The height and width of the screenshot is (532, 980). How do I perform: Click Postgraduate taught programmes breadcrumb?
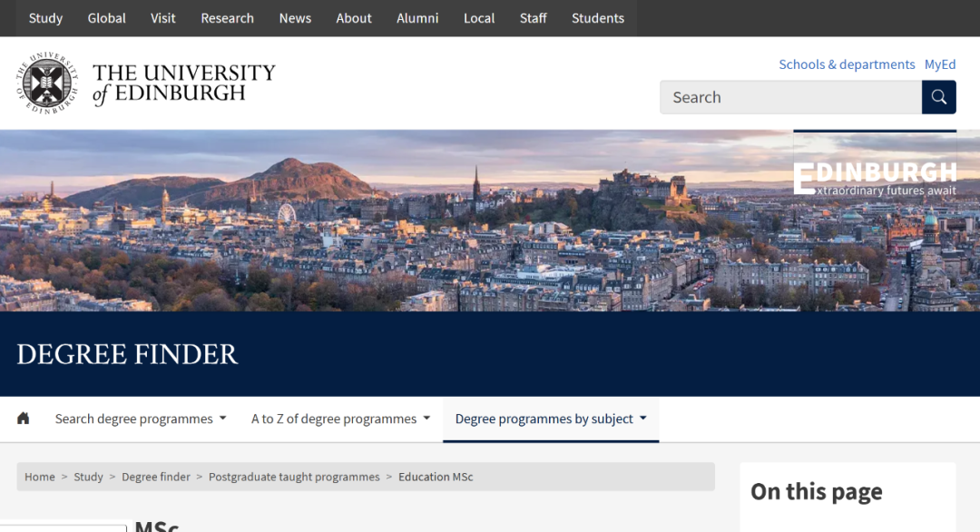pos(294,477)
